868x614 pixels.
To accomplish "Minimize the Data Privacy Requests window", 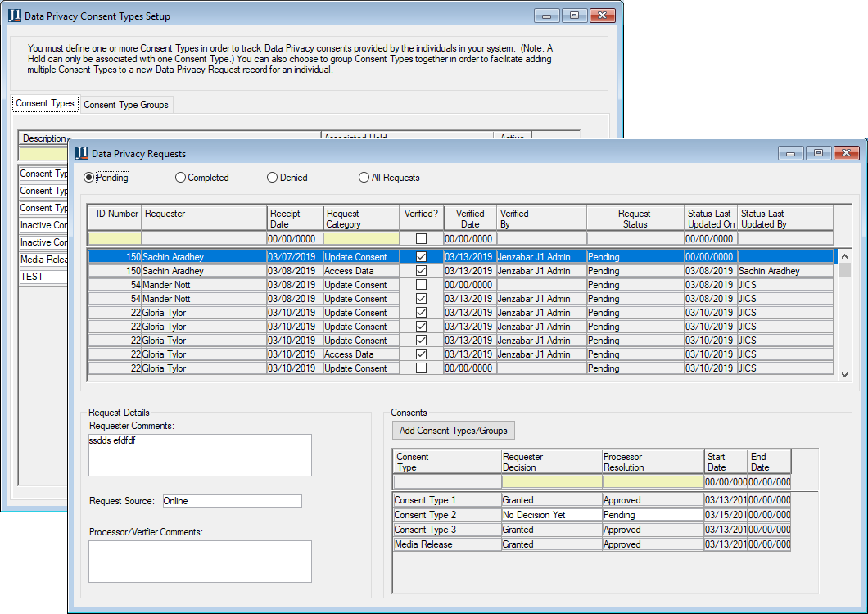I will tap(790, 153).
